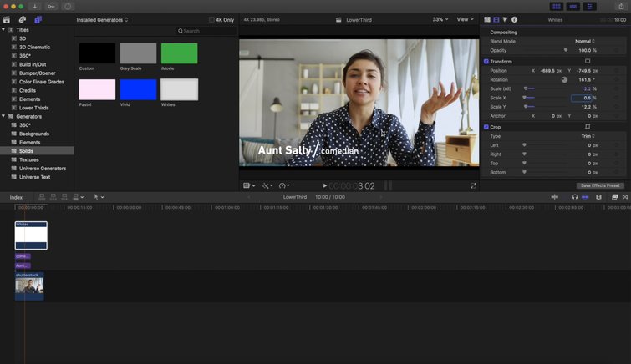The image size is (631, 364).
Task: Toggle the browser panel visibility button
Action: [x=557, y=6]
